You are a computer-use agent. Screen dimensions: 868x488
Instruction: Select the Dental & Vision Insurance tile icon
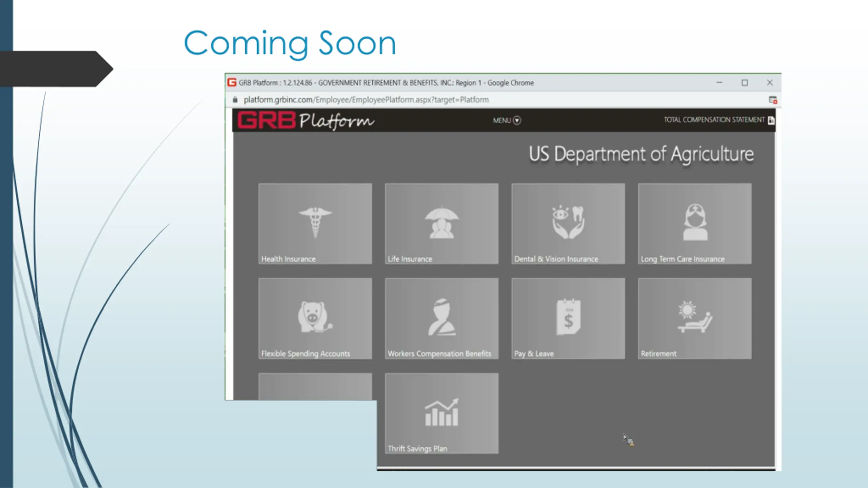tap(568, 222)
